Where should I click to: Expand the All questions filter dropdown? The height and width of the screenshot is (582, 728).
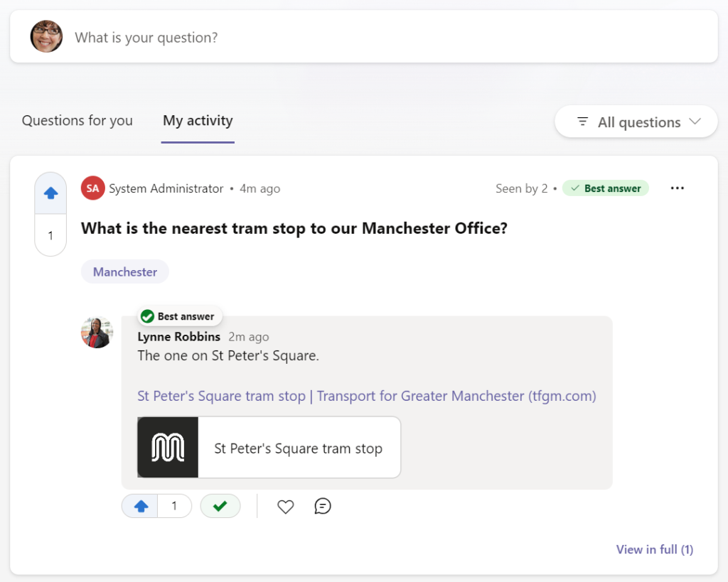636,122
